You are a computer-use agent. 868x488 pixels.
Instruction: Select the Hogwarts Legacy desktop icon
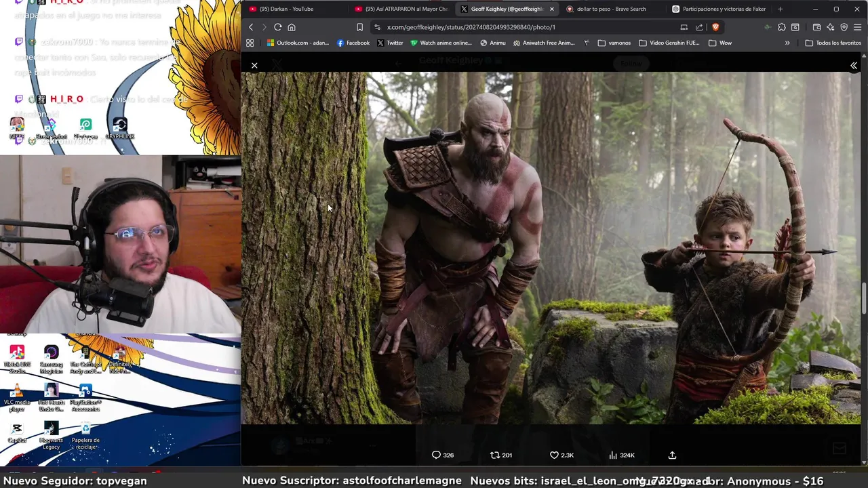[51, 435]
